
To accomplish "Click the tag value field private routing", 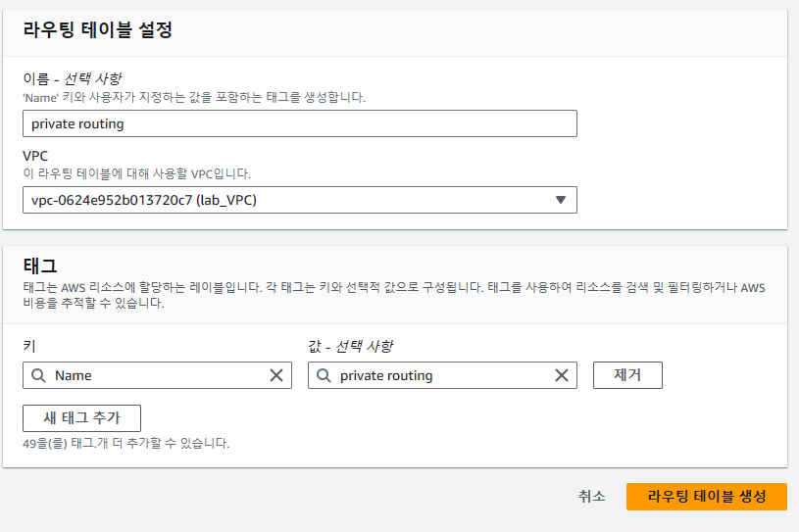I will point(442,375).
